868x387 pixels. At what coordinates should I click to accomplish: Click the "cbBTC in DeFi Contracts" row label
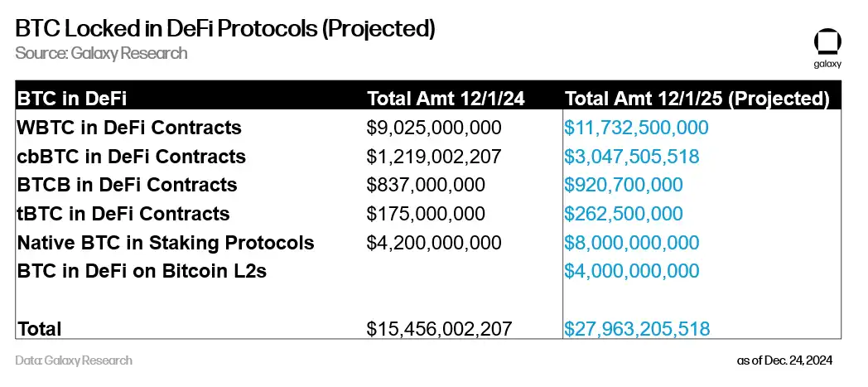coord(131,157)
